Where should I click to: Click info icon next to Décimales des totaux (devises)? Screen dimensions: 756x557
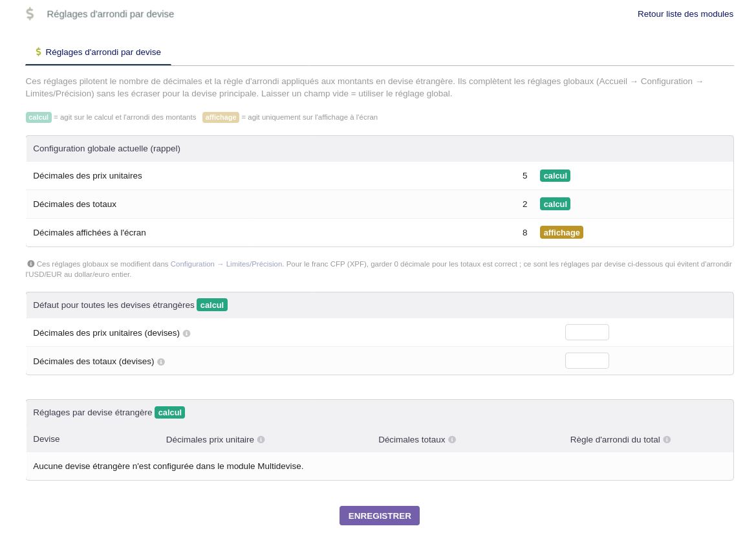point(161,362)
